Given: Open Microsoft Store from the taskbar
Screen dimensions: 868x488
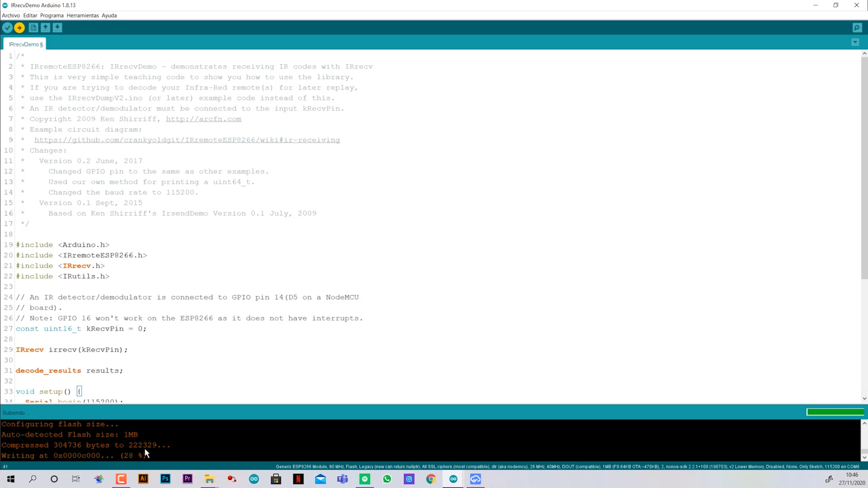Looking at the screenshot, I should click(276, 479).
